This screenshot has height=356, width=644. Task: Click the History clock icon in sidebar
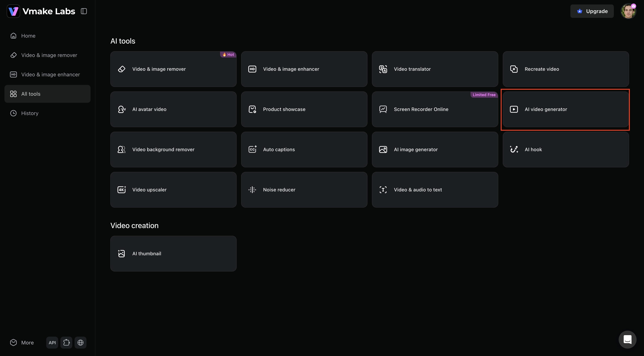coord(13,113)
